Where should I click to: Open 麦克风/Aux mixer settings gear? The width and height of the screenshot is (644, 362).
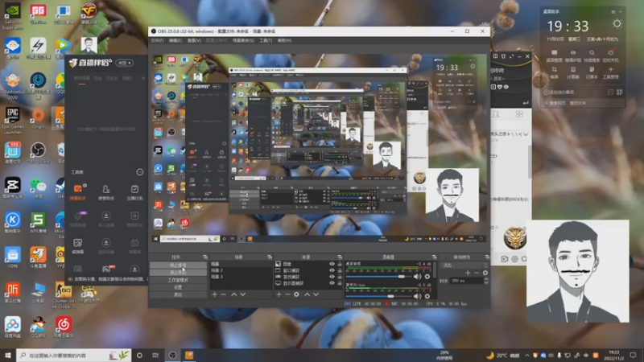point(427,296)
